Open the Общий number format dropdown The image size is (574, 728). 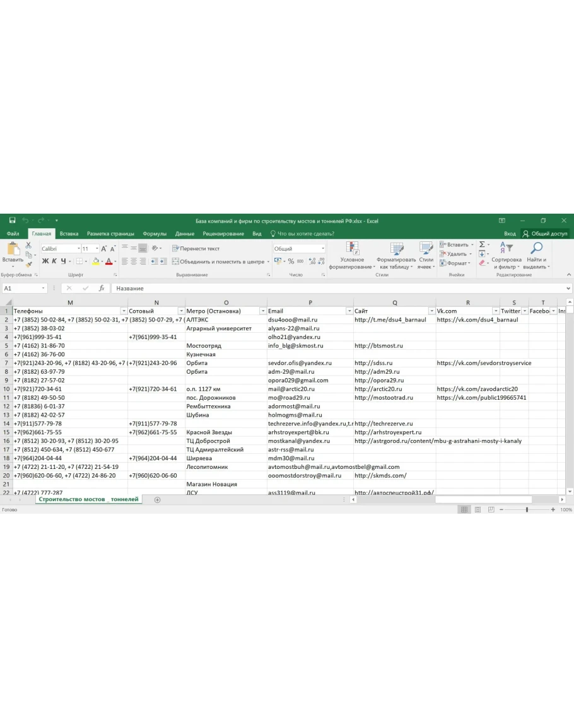(x=322, y=248)
